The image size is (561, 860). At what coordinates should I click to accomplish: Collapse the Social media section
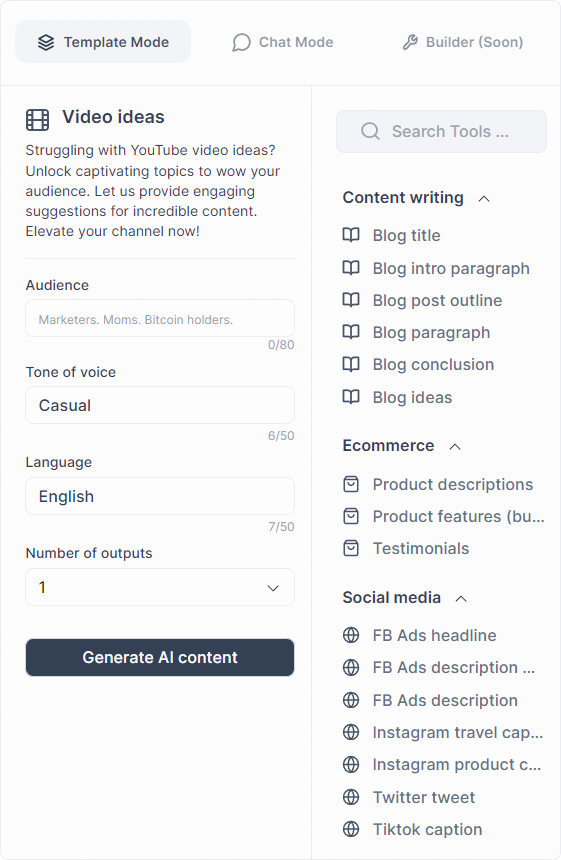point(461,598)
